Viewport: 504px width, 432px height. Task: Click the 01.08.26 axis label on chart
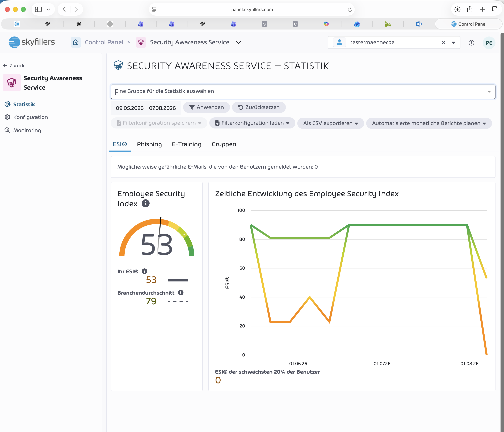click(x=469, y=363)
